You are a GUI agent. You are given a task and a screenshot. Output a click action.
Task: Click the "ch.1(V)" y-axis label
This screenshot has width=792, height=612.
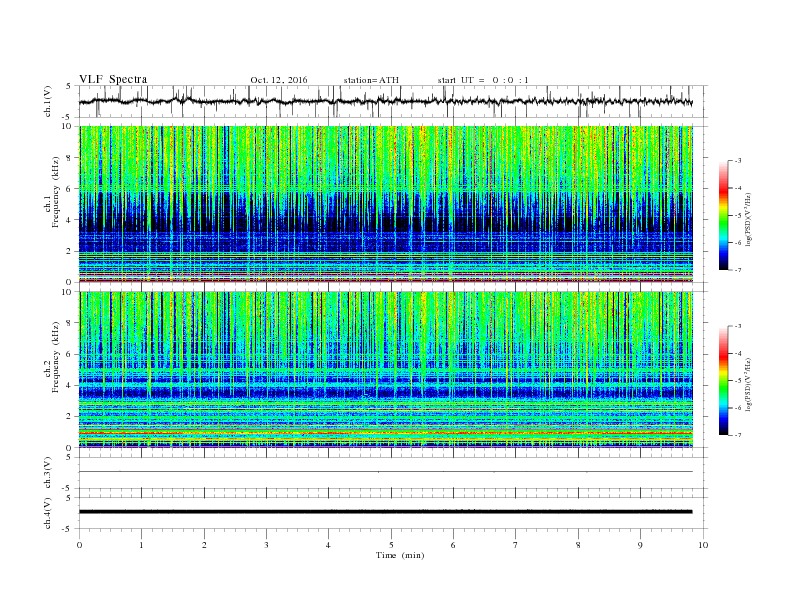click(48, 101)
